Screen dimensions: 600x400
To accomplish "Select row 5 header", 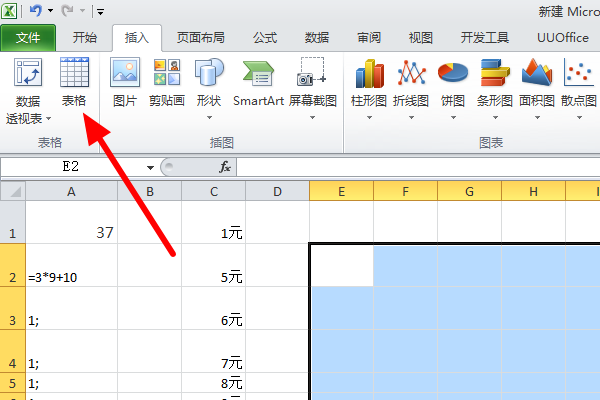I will 13,382.
